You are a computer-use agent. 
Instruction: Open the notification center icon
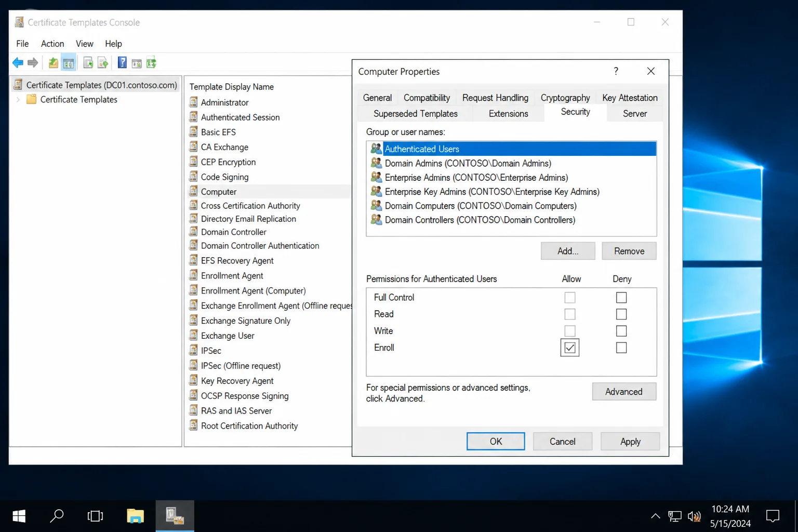pos(773,516)
